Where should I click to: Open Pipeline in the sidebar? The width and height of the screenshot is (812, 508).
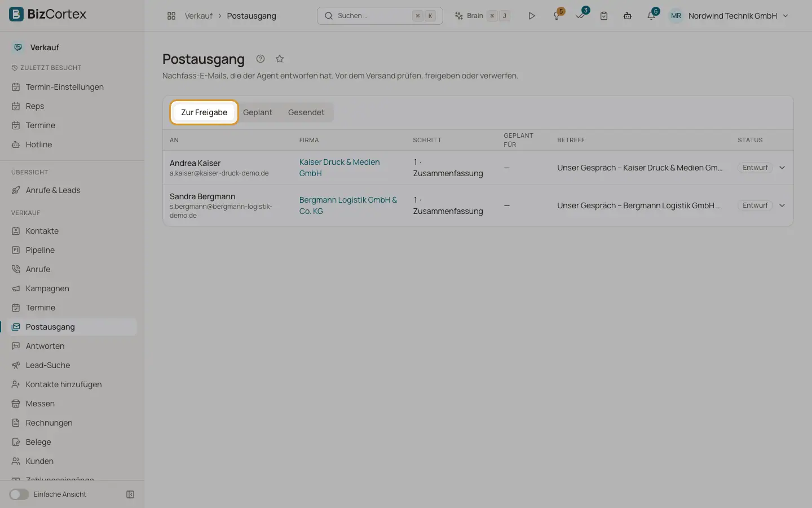(x=40, y=250)
